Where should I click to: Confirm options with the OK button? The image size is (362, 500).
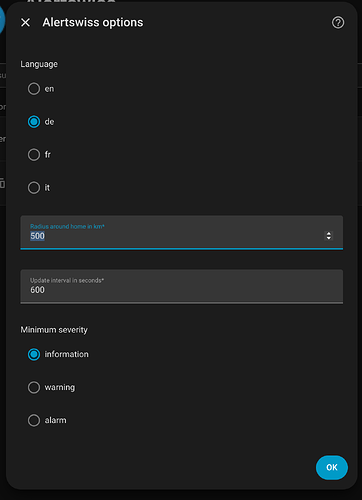click(332, 467)
